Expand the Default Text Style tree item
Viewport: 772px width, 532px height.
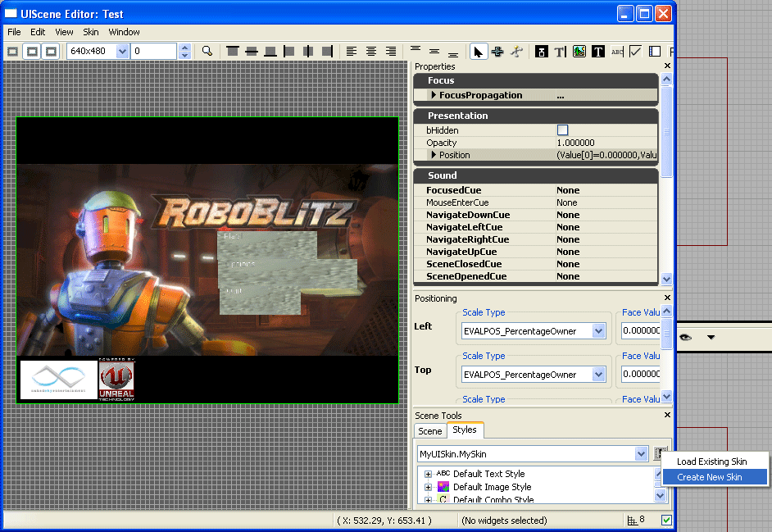(427, 473)
